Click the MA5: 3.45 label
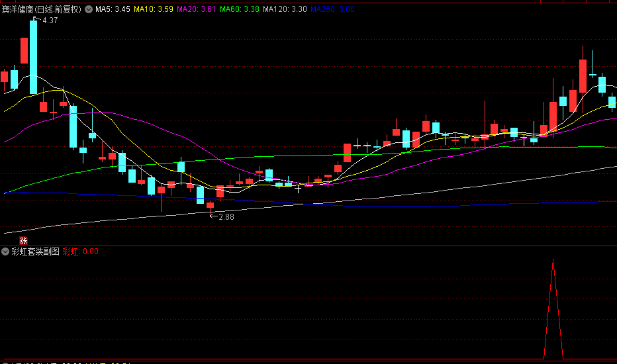617x364 pixels. [113, 9]
